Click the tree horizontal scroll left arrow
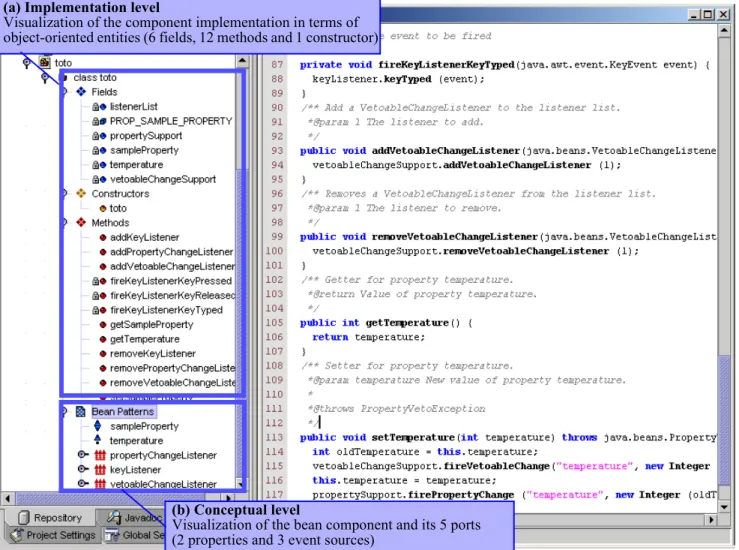 coord(8,498)
